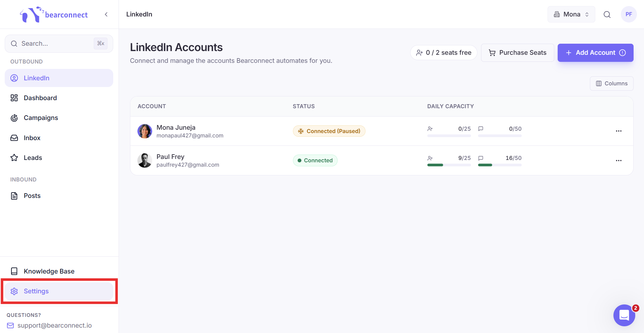Select the Mona Juneja account name
The image size is (644, 333).
click(176, 127)
